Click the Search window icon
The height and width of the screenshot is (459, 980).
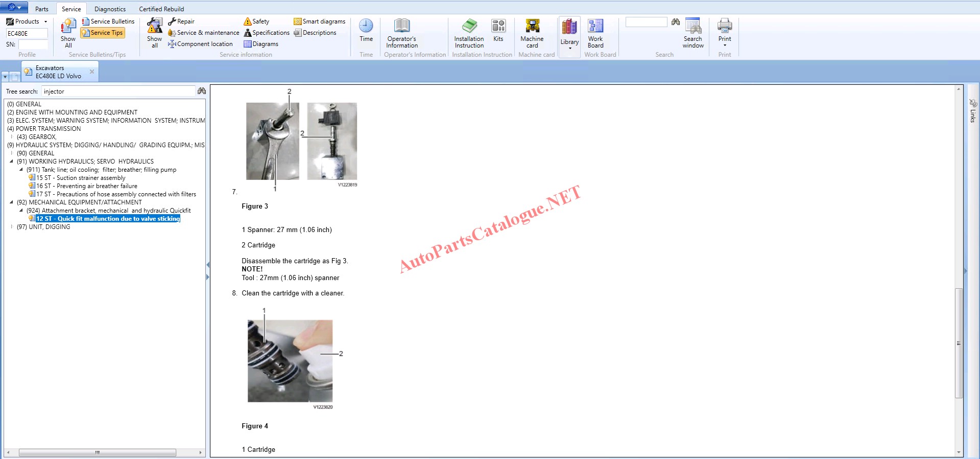coord(692,26)
